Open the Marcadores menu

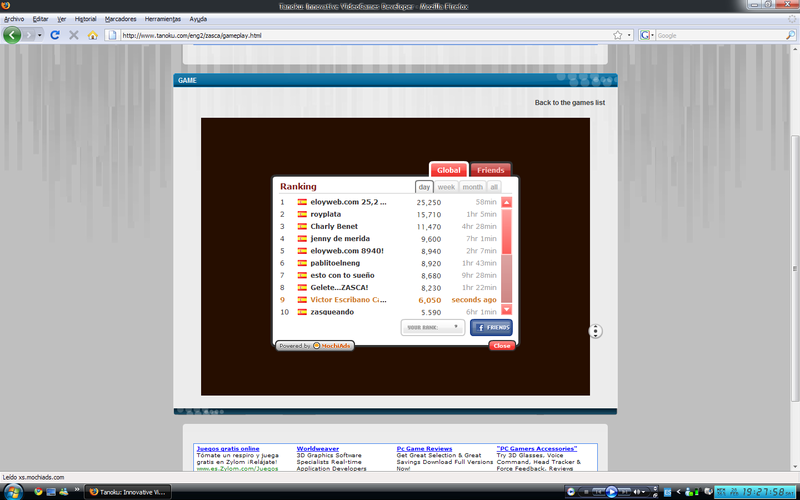pyautogui.click(x=121, y=19)
